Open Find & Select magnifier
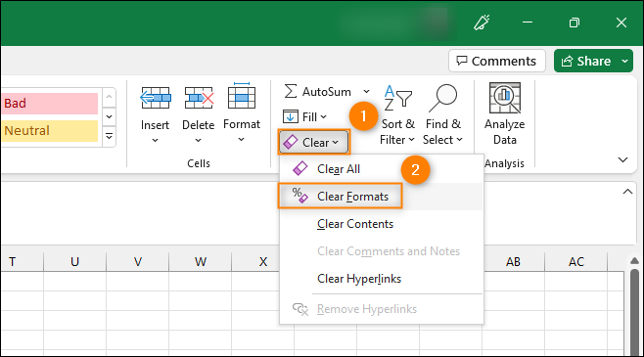 [x=442, y=114]
